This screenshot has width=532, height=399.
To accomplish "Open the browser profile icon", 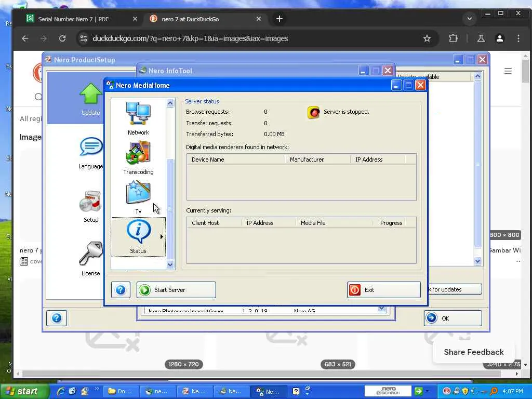I will (500, 38).
